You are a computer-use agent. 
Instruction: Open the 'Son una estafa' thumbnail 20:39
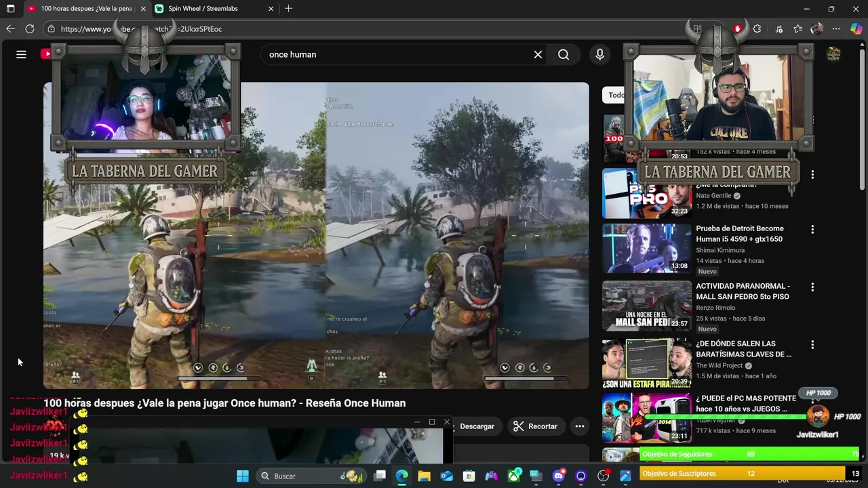[647, 364]
